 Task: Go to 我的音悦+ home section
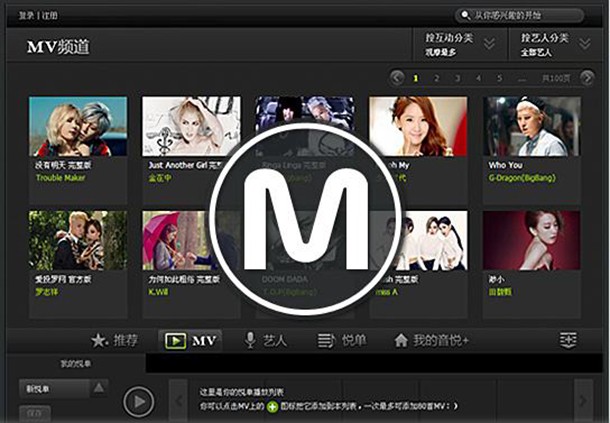coord(431,340)
